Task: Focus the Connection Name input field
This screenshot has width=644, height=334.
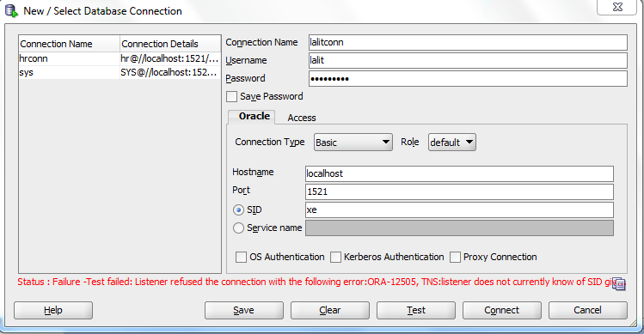Action: 468,43
